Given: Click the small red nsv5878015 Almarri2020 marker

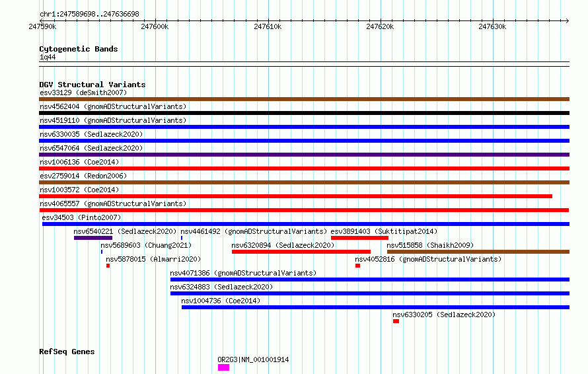Looking at the screenshot, I should pyautogui.click(x=108, y=266).
